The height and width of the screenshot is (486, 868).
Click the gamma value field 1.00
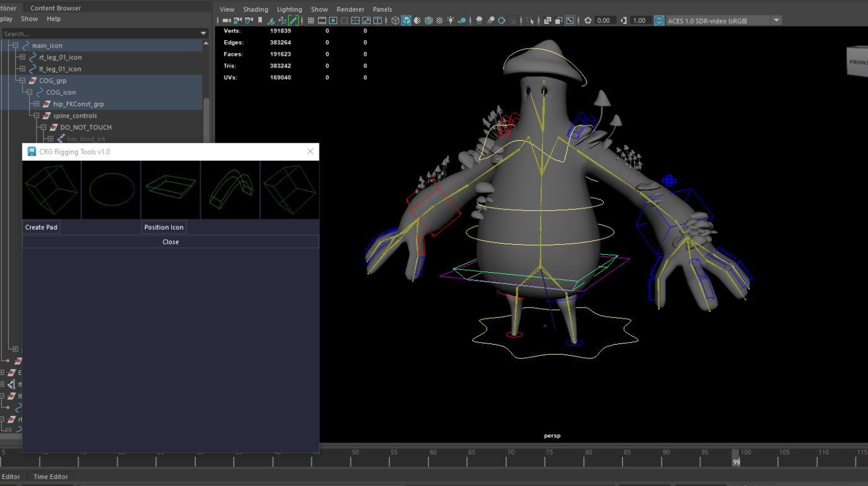(x=640, y=20)
